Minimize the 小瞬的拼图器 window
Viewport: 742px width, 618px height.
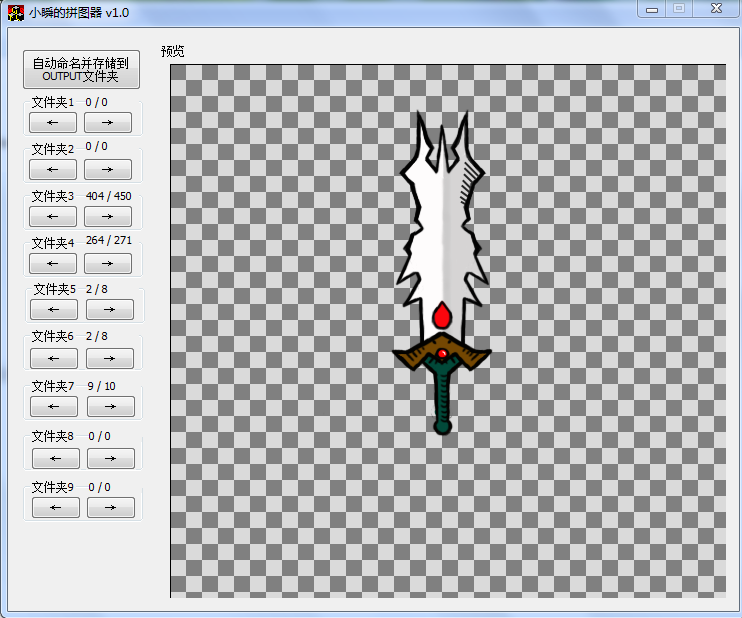tap(652, 9)
